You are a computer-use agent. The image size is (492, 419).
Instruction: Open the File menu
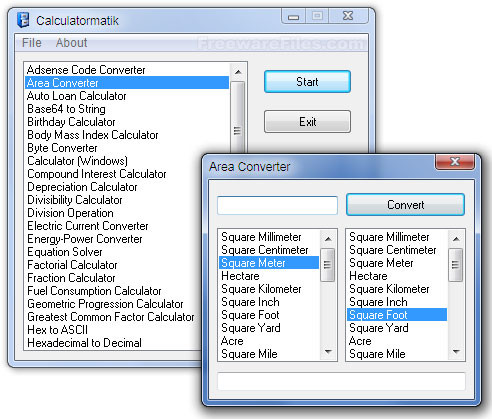pyautogui.click(x=32, y=43)
